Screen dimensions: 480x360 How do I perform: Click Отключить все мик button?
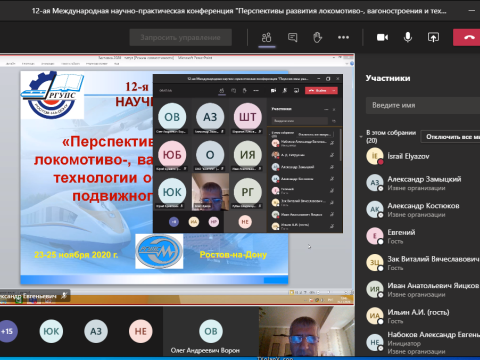point(450,137)
